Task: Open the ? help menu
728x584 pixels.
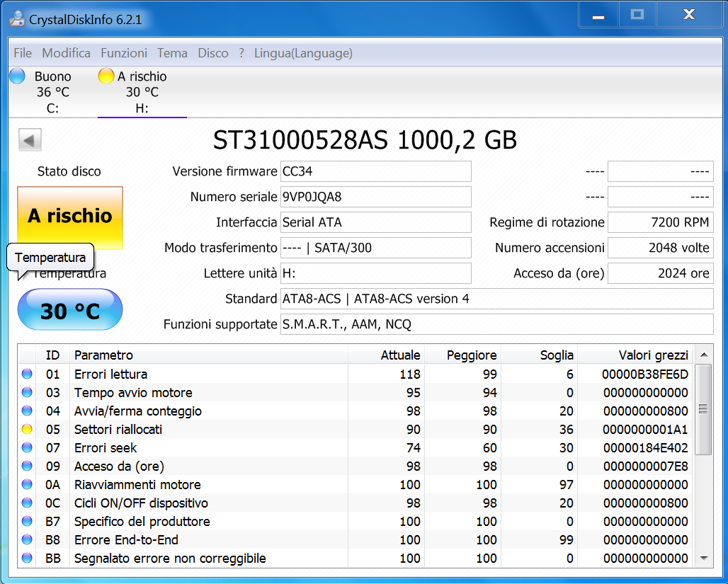Action: tap(241, 53)
